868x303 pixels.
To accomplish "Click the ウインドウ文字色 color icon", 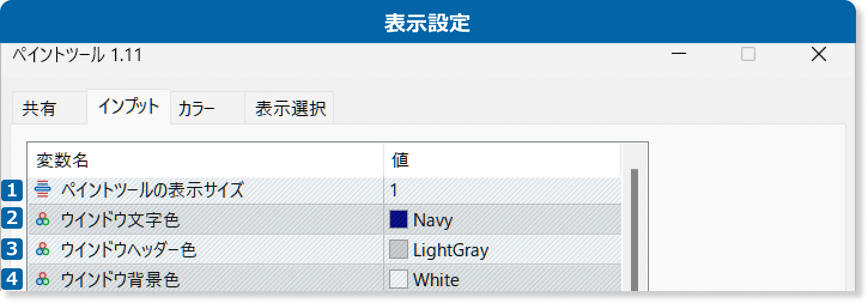I will click(x=43, y=220).
